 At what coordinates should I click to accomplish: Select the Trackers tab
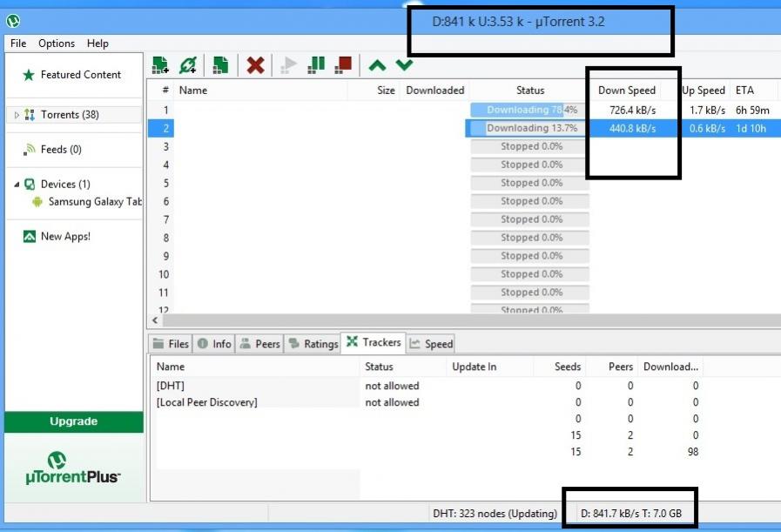click(374, 342)
